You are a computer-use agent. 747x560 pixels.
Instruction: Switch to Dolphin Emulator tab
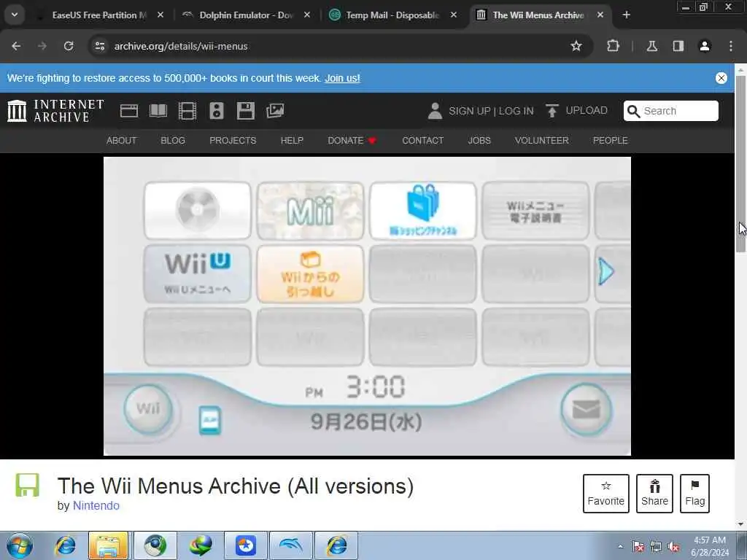tap(246, 15)
